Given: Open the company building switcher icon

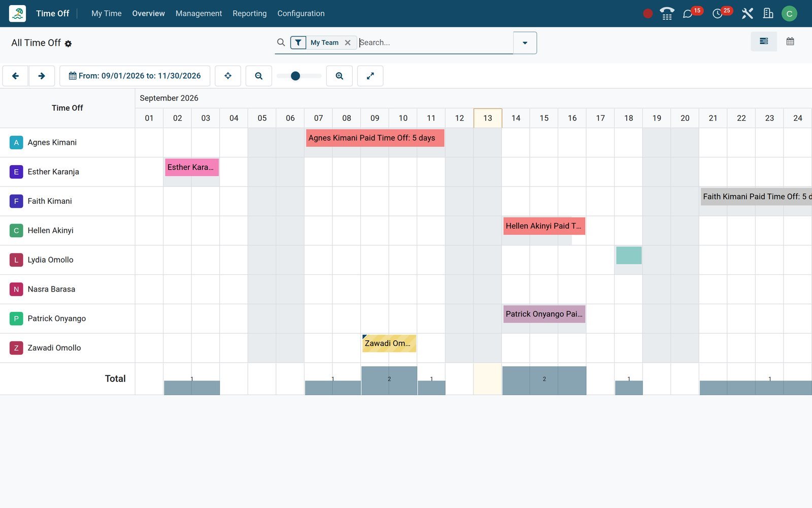Looking at the screenshot, I should click(768, 14).
